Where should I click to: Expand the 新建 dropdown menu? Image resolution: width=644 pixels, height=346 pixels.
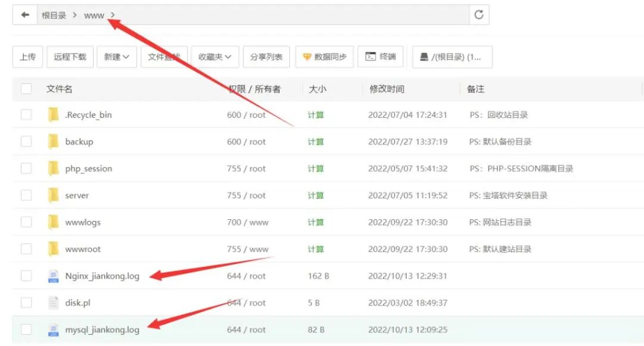tap(117, 57)
